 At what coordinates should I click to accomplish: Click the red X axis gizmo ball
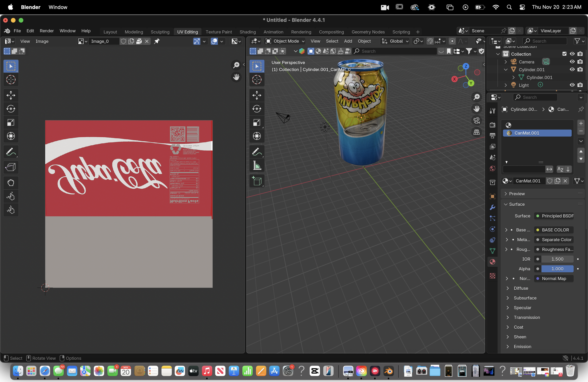(x=454, y=79)
